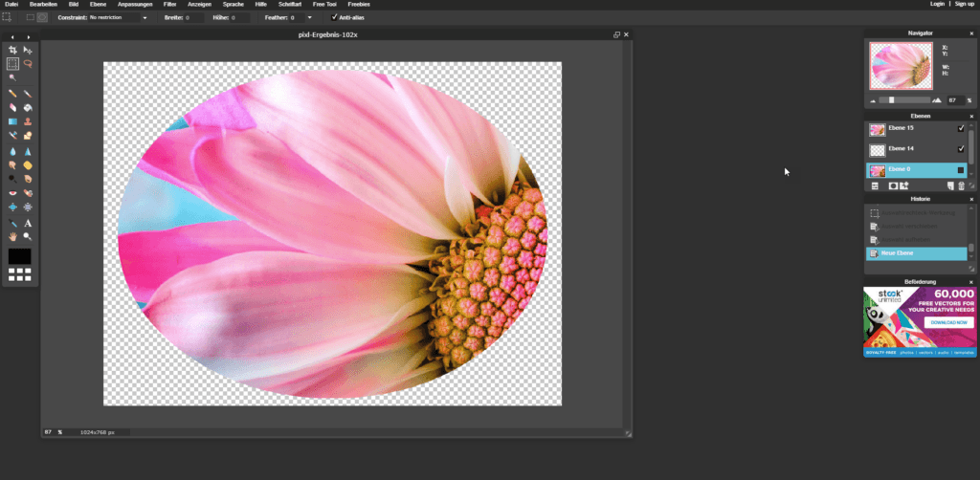Click Download Now in the ad
Screen dimensions: 980x480
pos(948,322)
